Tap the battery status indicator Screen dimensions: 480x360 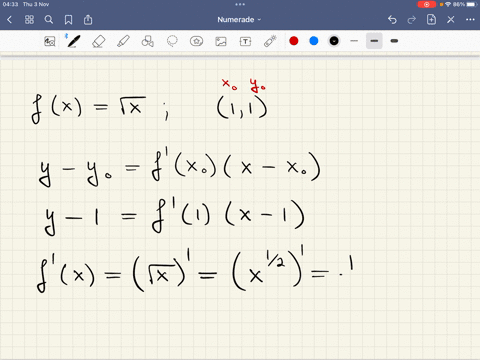click(x=472, y=4)
